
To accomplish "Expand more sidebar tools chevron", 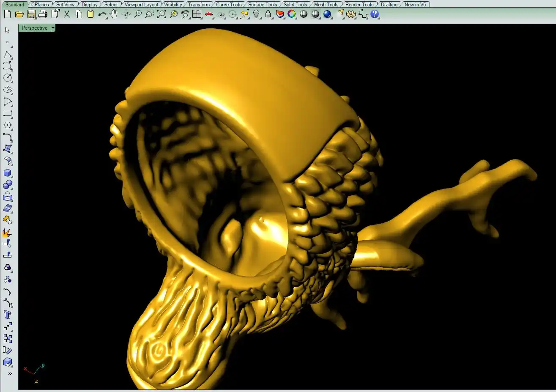I will click(x=10, y=374).
